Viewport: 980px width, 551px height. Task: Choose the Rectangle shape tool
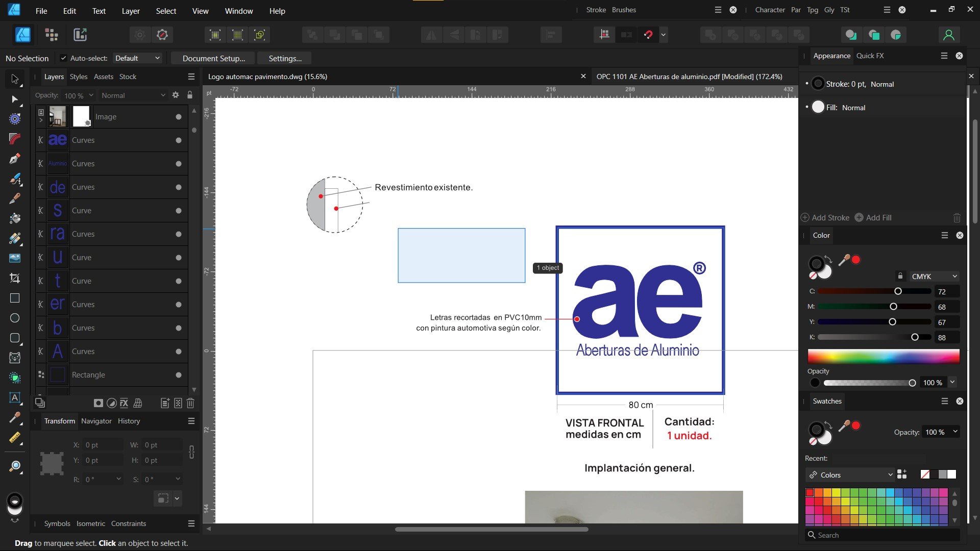pos(15,298)
